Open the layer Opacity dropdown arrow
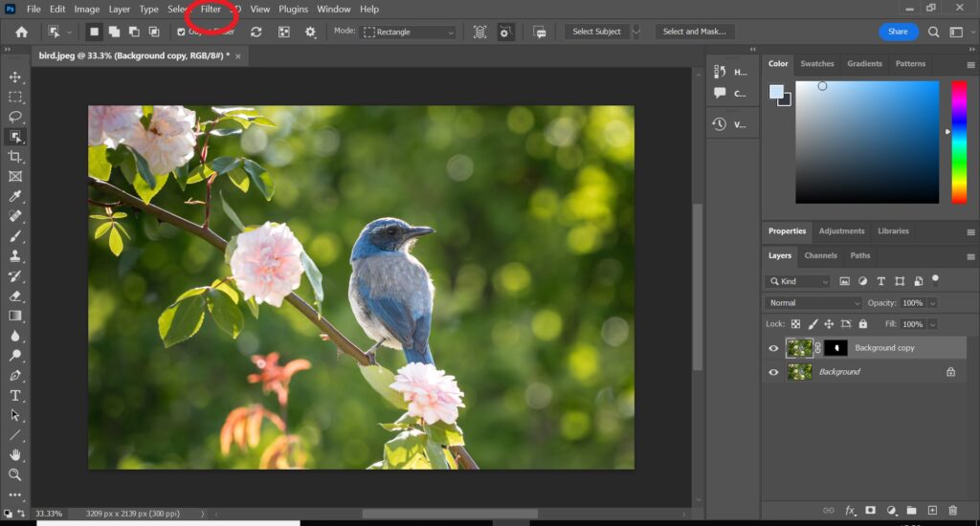The image size is (980, 526). pos(932,303)
